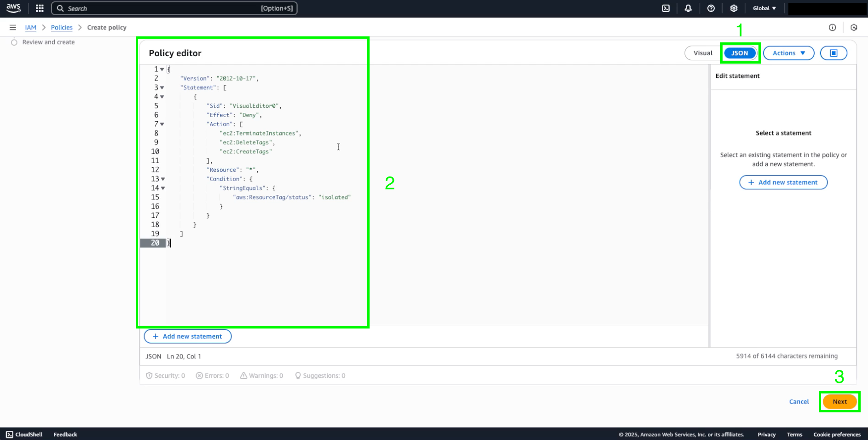Click the Security: 0 status text

click(170, 375)
